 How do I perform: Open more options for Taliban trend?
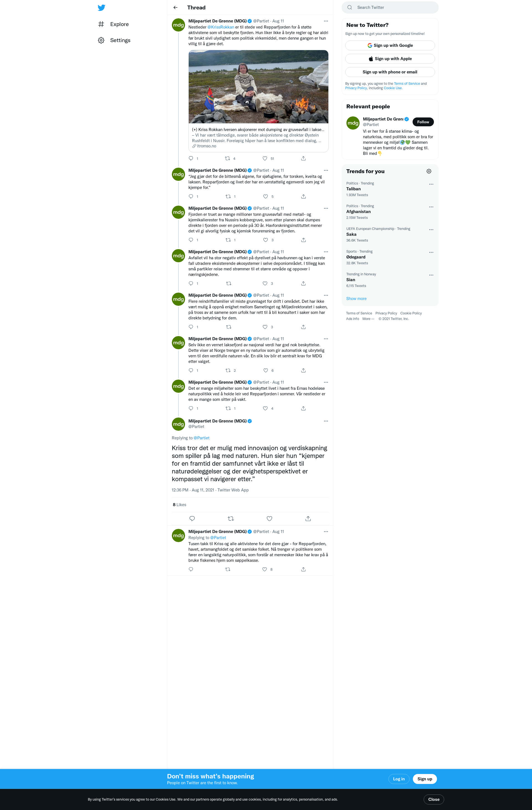431,184
